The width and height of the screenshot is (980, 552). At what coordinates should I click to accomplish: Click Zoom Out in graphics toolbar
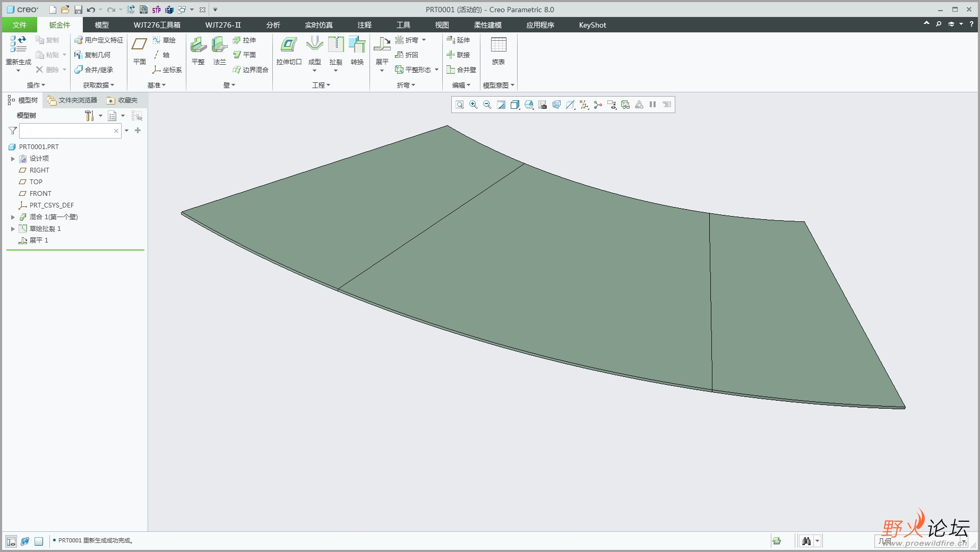[487, 105]
